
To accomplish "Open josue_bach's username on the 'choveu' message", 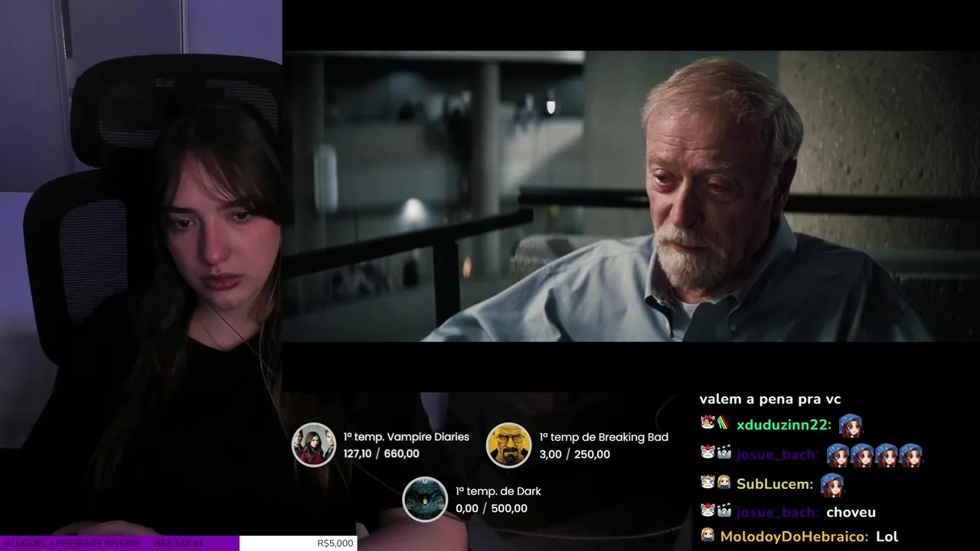I will pos(778,513).
